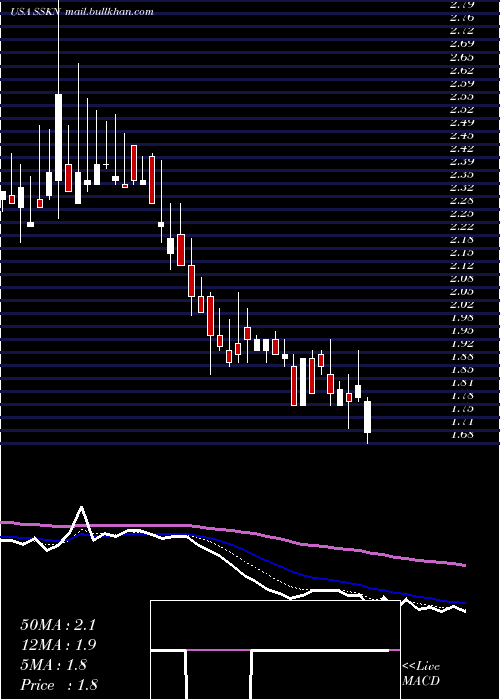Click the 2.52 price axis label

pos(461,109)
